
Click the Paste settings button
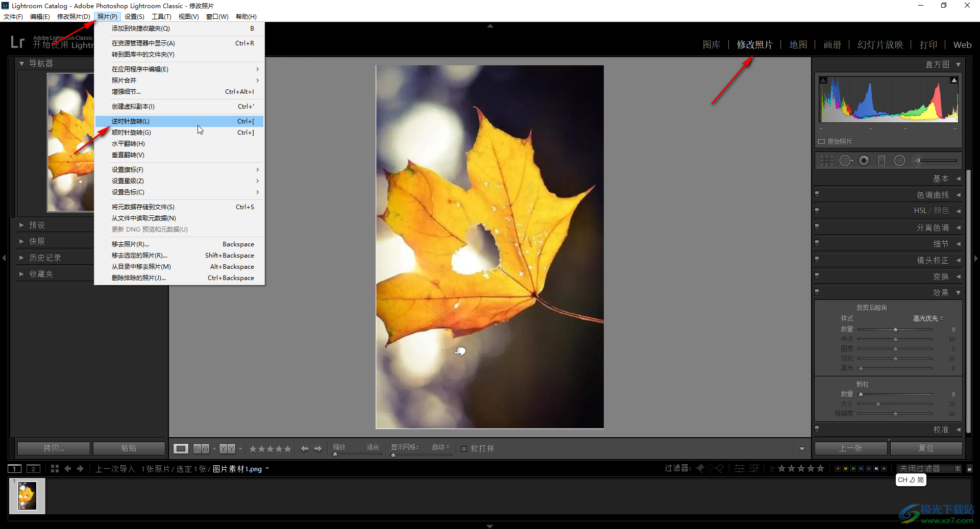pyautogui.click(x=129, y=448)
